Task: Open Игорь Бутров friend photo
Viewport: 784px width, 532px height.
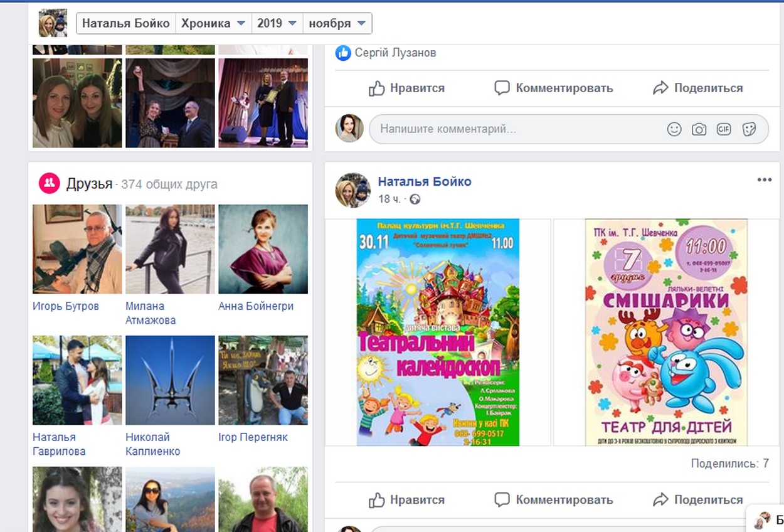Action: point(77,249)
